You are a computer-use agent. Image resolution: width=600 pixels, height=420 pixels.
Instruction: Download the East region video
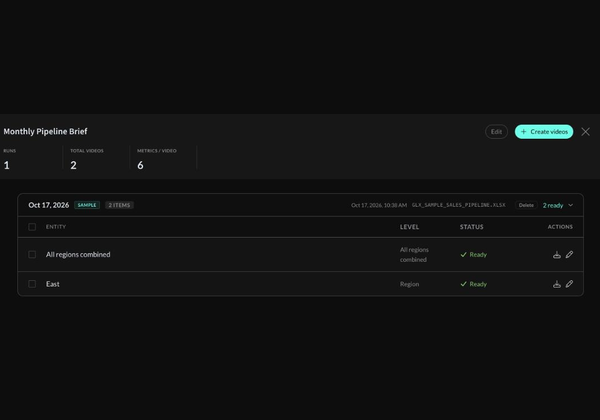tap(557, 284)
